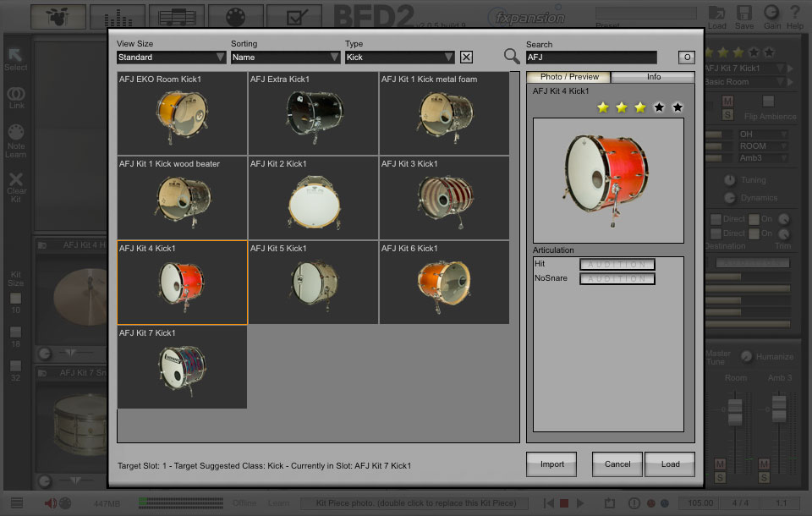Toggle the kit piece M mute button
The height and width of the screenshot is (516, 812).
pyautogui.click(x=727, y=101)
